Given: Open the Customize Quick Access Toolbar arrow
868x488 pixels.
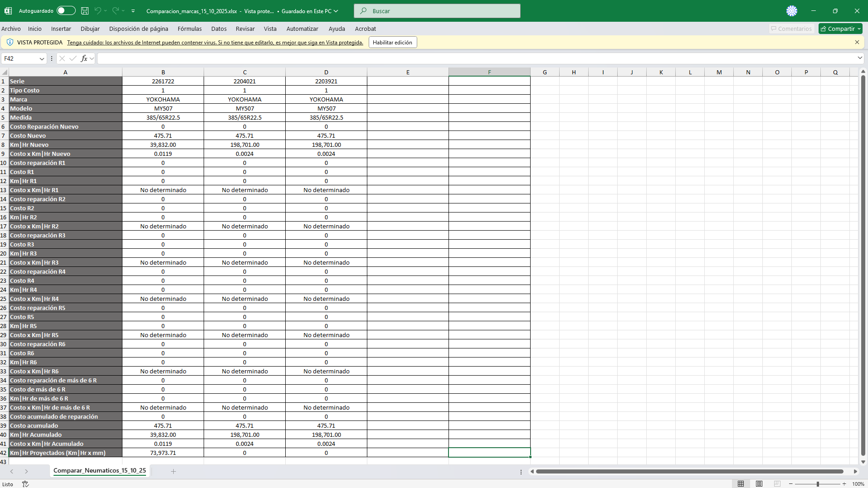Looking at the screenshot, I should [x=133, y=11].
